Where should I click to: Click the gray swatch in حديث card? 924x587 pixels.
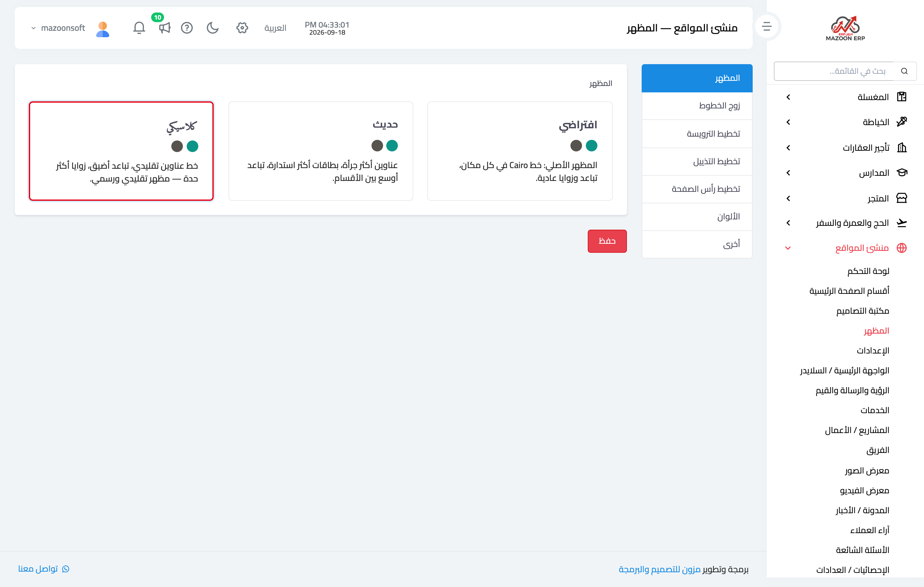[377, 146]
